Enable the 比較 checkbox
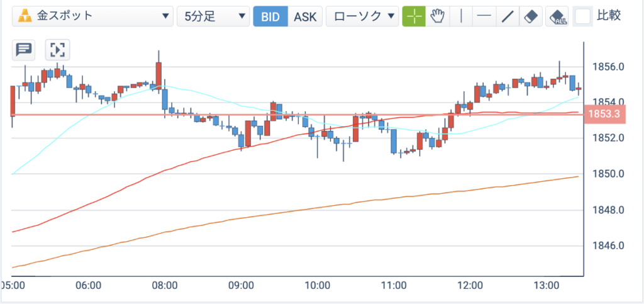This screenshot has height=304, width=644. [583, 16]
